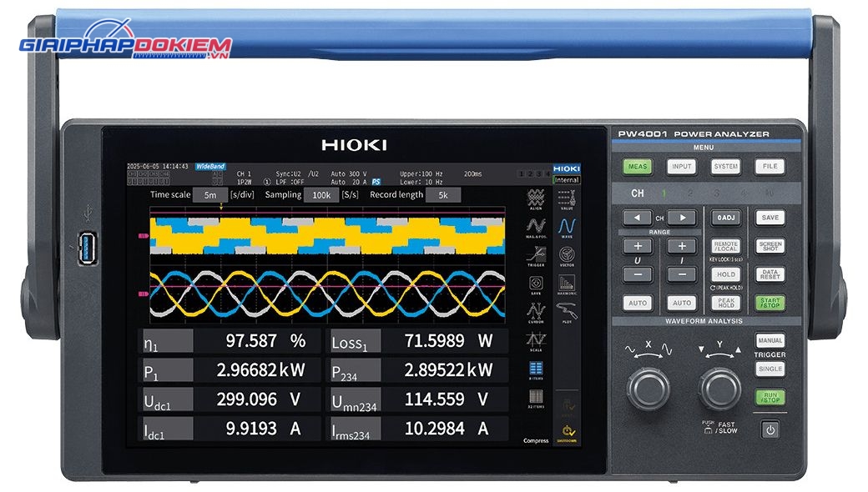
Task: Open the TRIGGER settings icon on screen
Action: tap(535, 257)
